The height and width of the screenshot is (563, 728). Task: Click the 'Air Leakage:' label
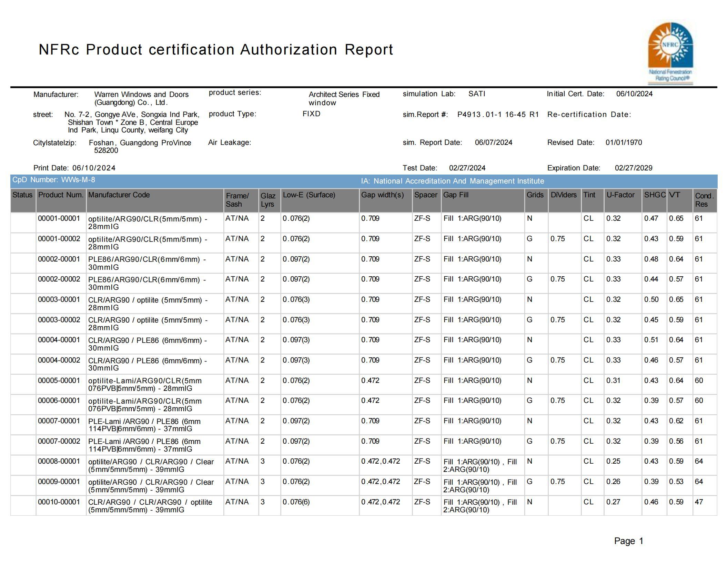click(230, 142)
